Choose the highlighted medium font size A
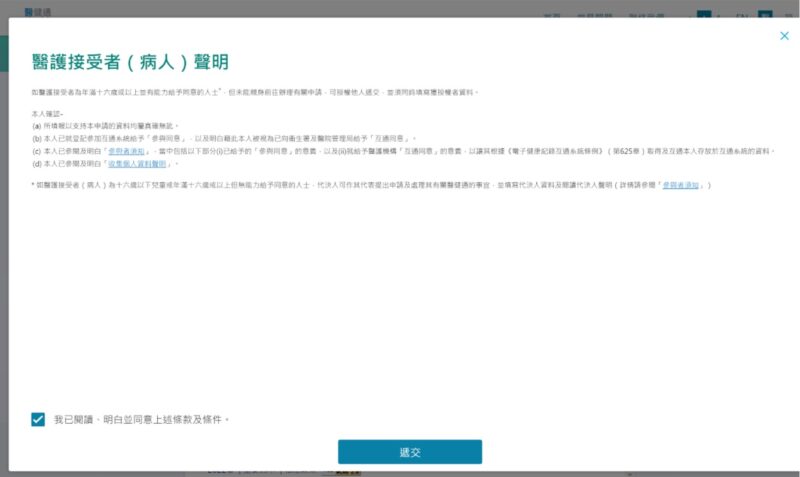The height and width of the screenshot is (477, 800). click(x=704, y=16)
